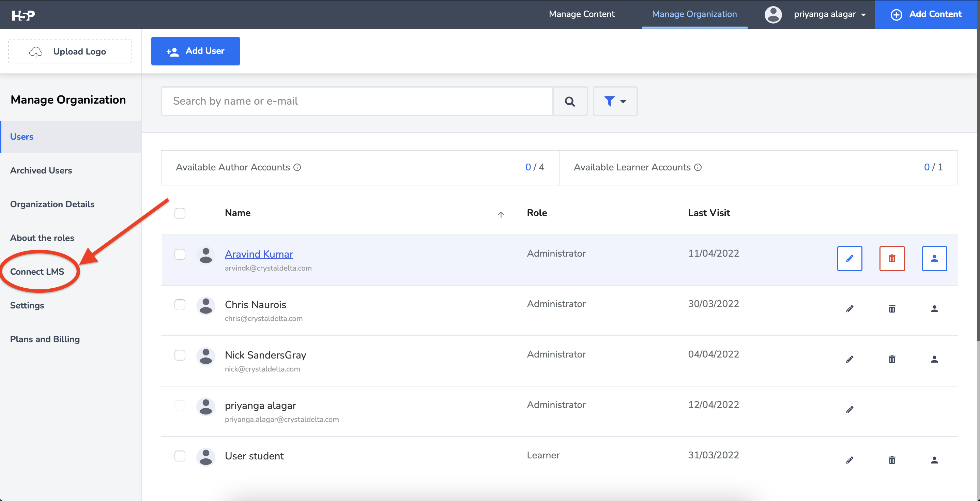This screenshot has height=501, width=980.
Task: Click the info icon beside Available Author Accounts
Action: [x=297, y=167]
